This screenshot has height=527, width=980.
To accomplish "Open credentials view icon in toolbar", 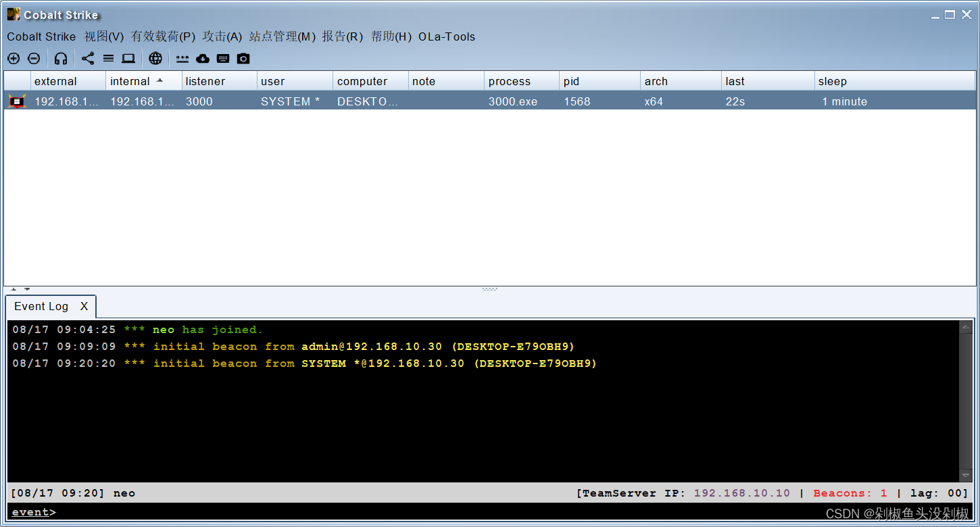I will pos(182,59).
